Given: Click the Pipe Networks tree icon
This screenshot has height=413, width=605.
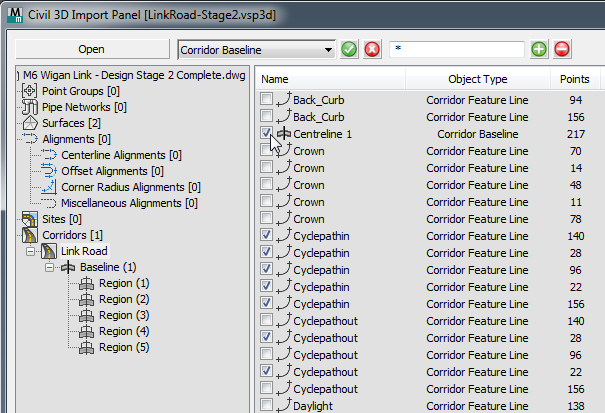Looking at the screenshot, I should tap(30, 107).
